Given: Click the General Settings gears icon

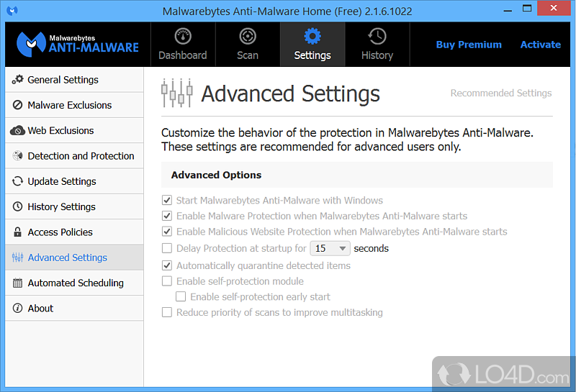Looking at the screenshot, I should point(17,80).
